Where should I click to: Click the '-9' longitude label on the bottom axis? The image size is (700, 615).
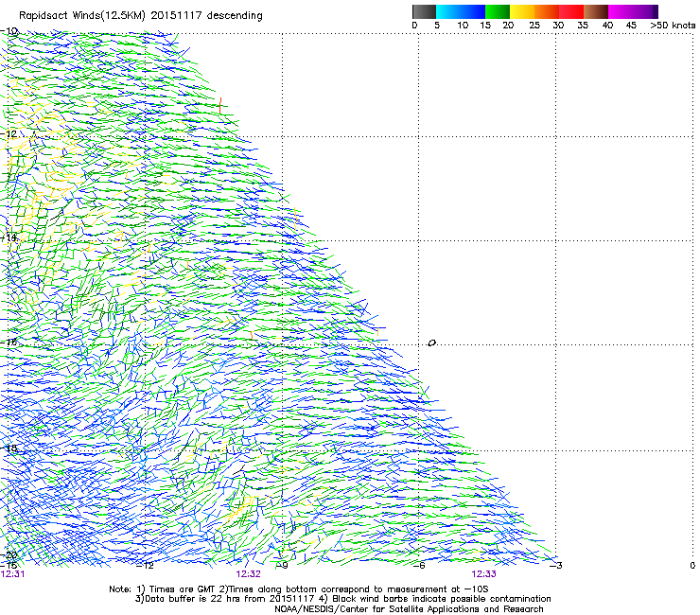click(282, 566)
